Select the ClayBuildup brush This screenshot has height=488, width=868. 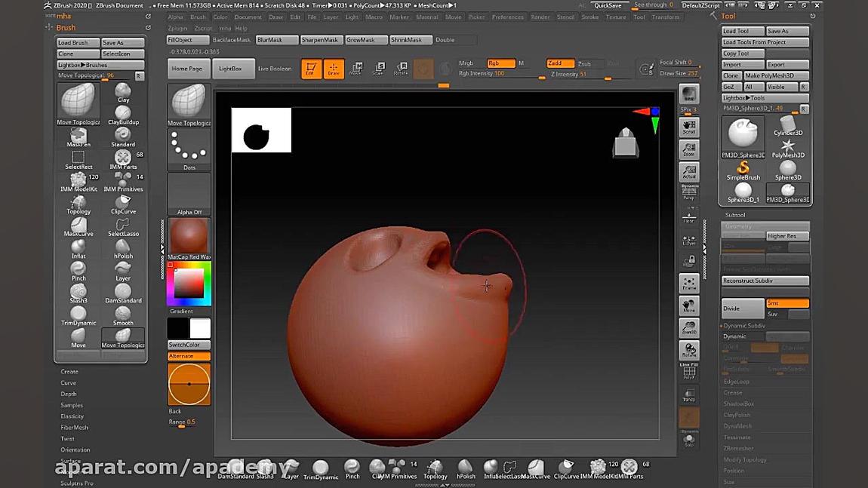pos(123,115)
